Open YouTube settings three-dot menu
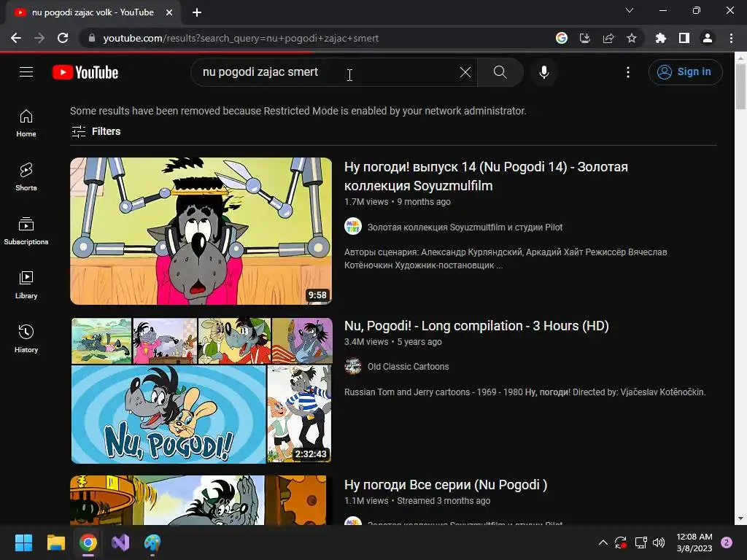Image resolution: width=747 pixels, height=560 pixels. (x=628, y=72)
